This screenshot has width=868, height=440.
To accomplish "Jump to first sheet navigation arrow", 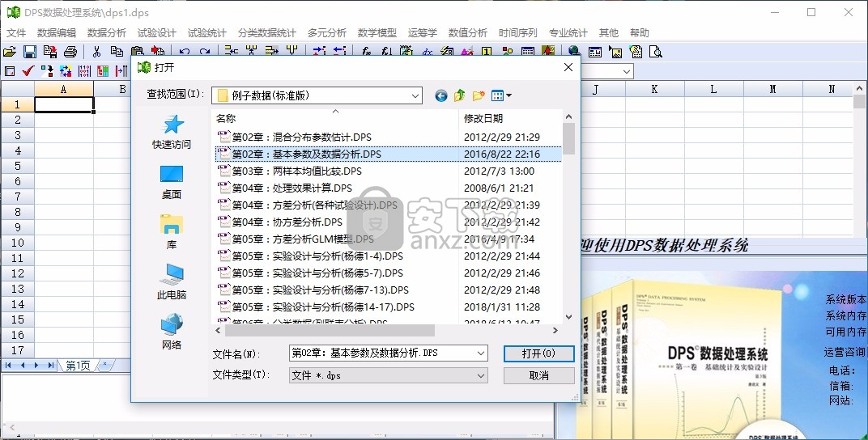I will (8, 365).
